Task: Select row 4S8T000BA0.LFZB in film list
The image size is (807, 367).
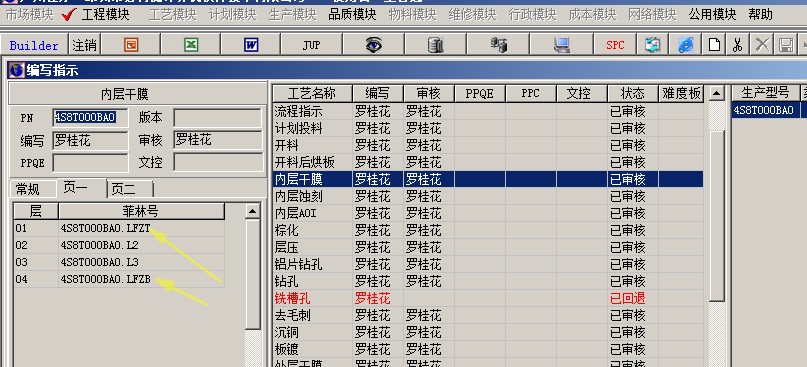Action: [x=119, y=279]
